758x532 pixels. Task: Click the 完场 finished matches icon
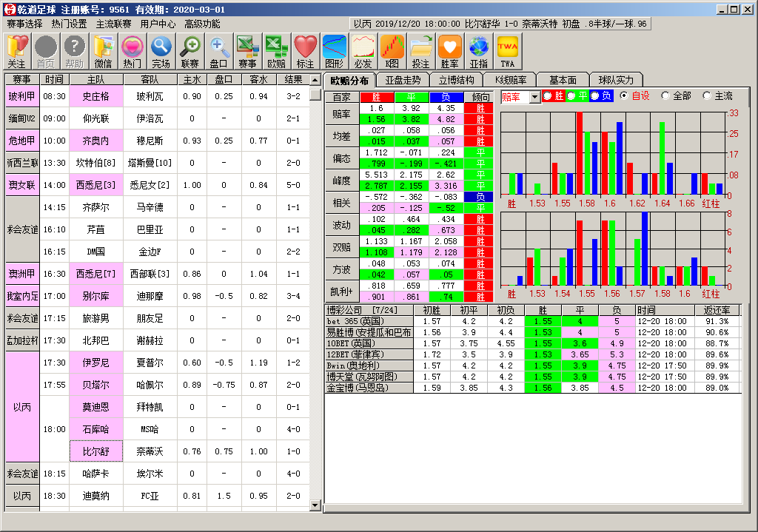coord(161,52)
